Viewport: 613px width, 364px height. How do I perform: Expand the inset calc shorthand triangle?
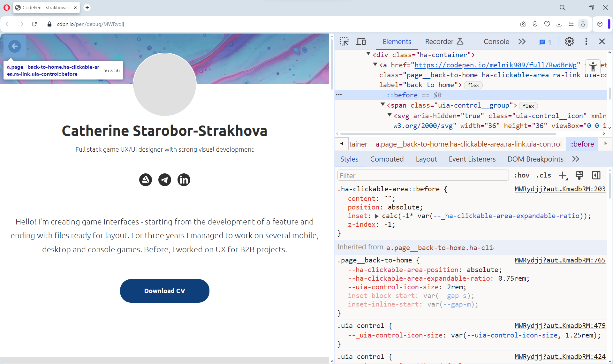(377, 216)
